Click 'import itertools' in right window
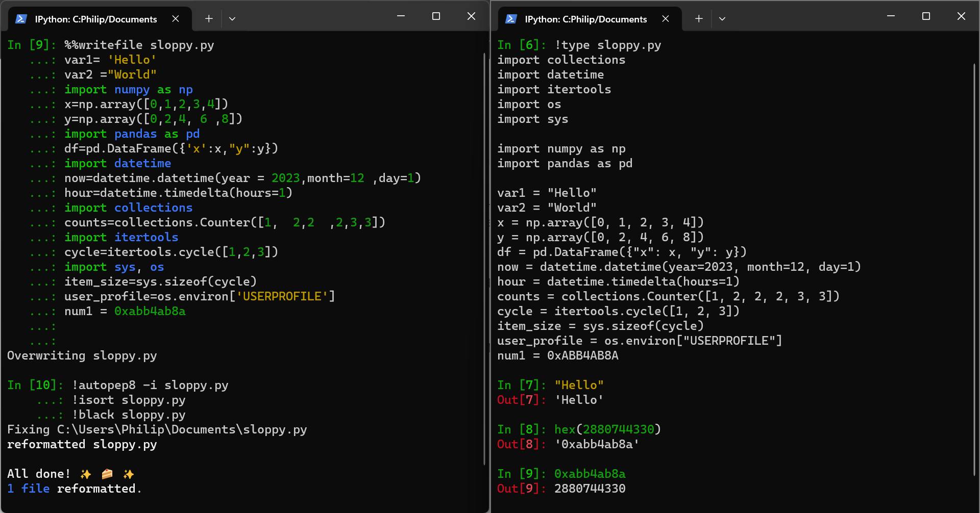The image size is (980, 513). click(x=554, y=89)
